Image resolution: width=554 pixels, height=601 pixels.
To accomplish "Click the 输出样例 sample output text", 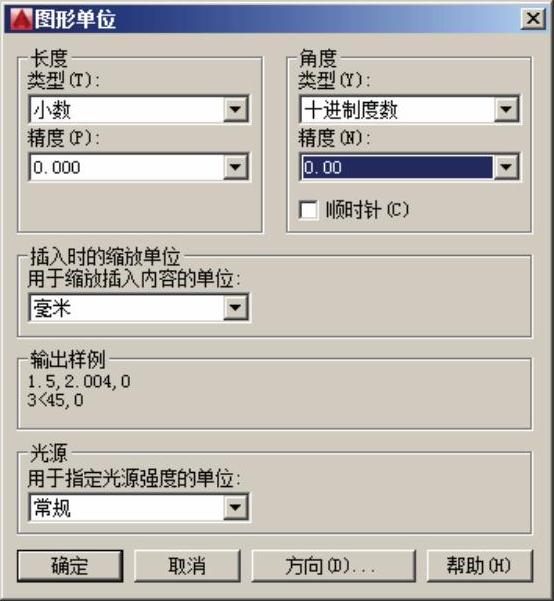I will [x=79, y=391].
